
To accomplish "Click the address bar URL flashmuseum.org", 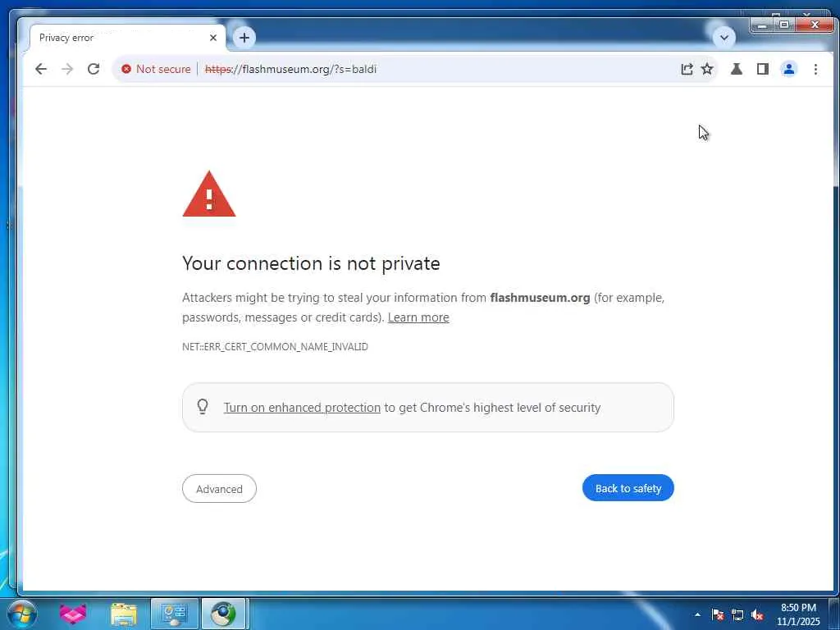I will (291, 69).
